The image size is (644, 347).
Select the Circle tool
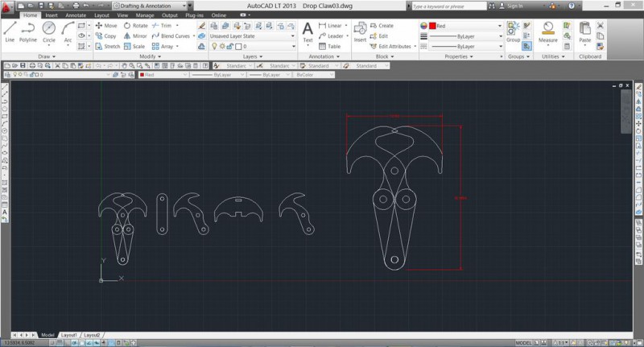(x=49, y=32)
